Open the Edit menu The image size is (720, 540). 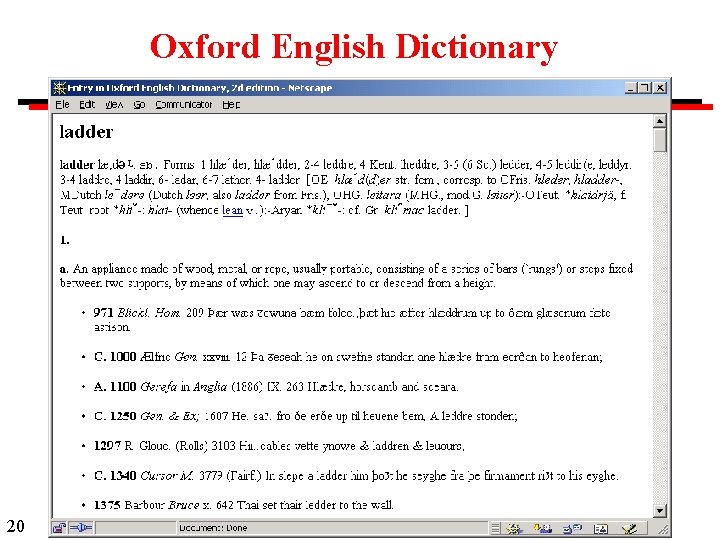[87, 105]
